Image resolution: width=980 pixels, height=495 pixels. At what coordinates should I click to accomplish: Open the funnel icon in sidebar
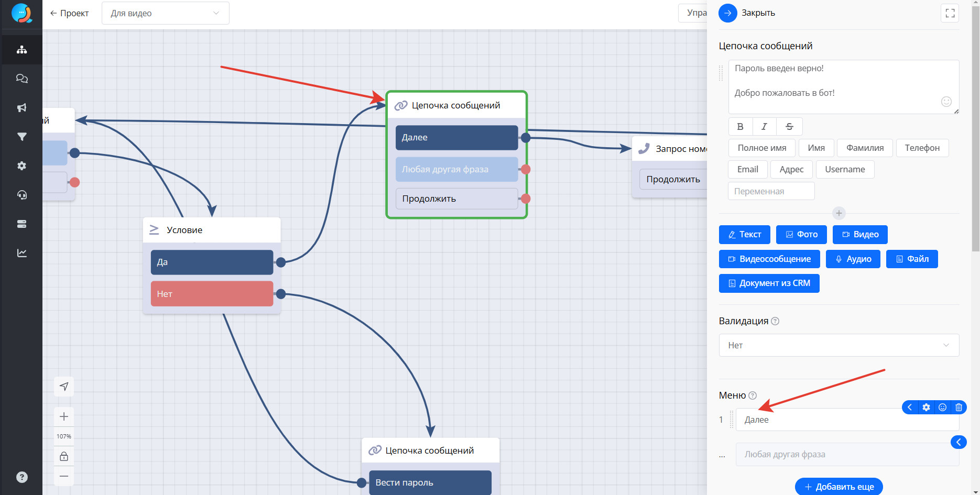(21, 137)
